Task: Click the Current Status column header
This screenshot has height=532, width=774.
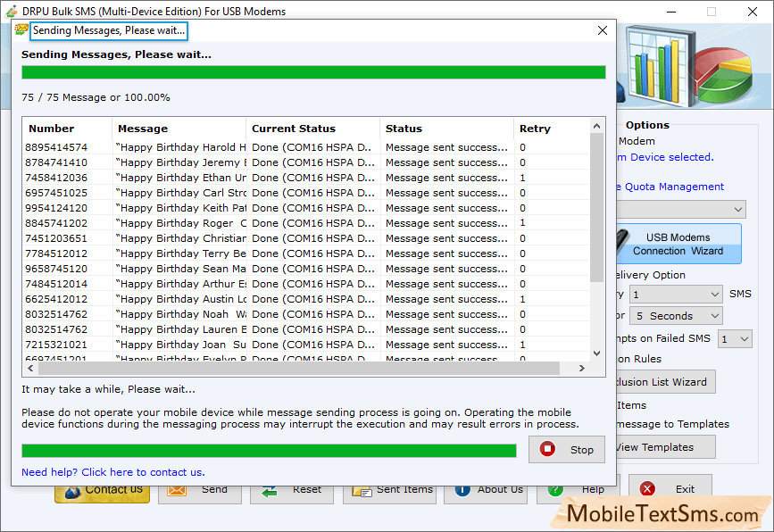Action: (313, 129)
